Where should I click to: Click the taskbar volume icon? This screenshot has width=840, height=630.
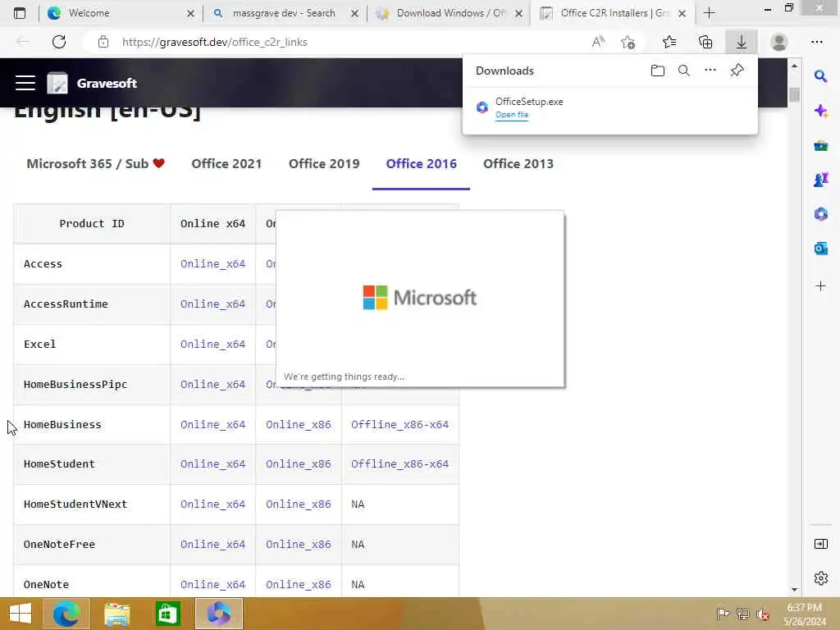pos(762,614)
